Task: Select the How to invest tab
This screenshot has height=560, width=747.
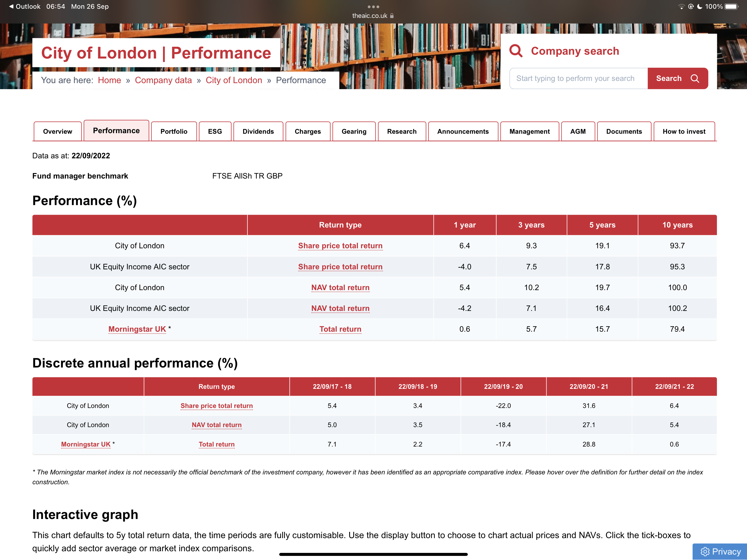Action: tap(684, 132)
